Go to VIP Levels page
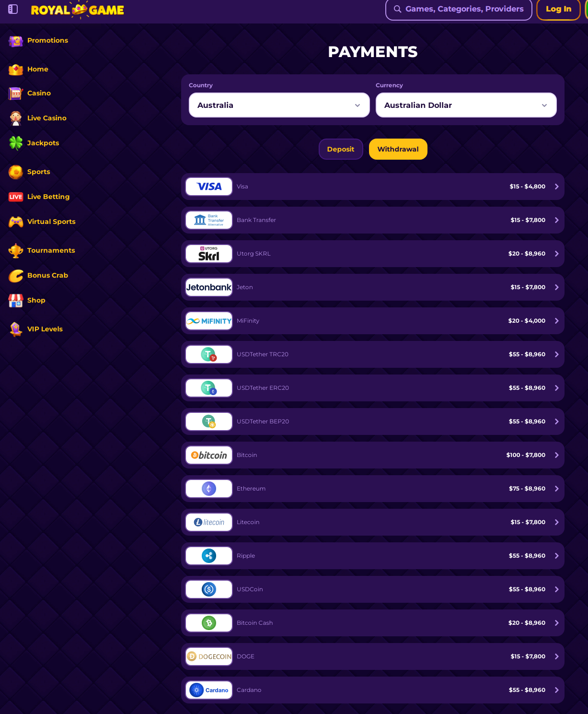The width and height of the screenshot is (588, 714). 45,329
